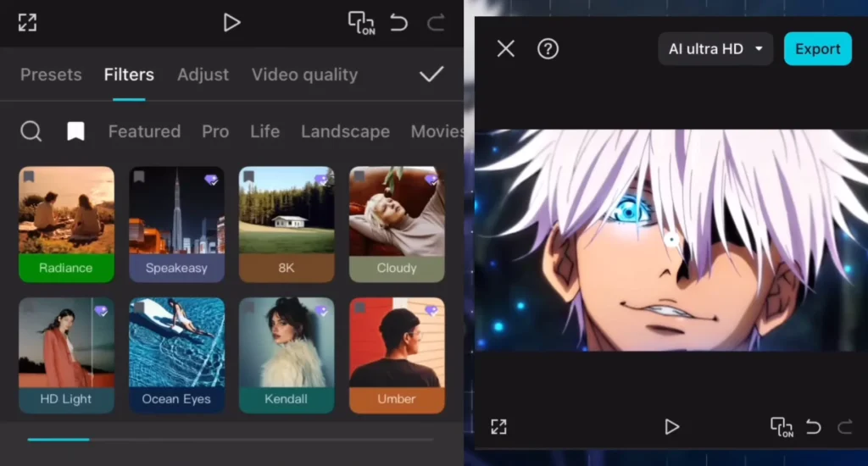This screenshot has width=868, height=466.
Task: Enter fullscreen in the export preview
Action: click(x=498, y=427)
